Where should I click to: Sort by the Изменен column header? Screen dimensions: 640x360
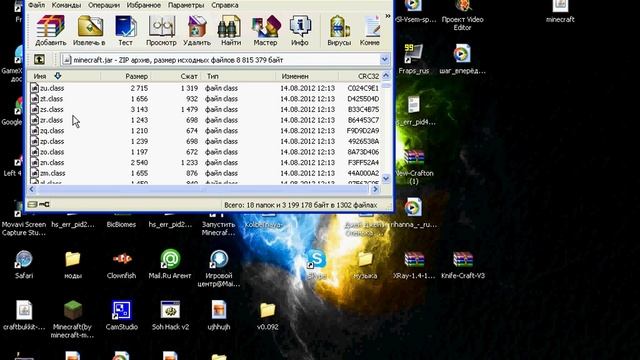[x=307, y=76]
